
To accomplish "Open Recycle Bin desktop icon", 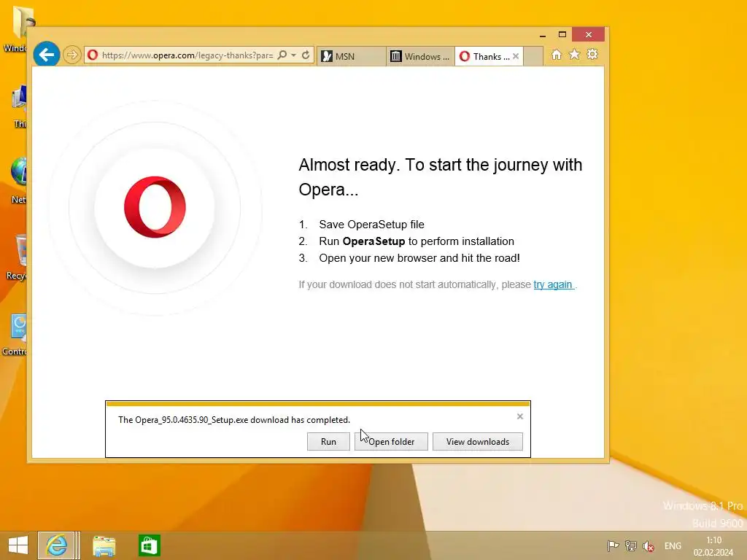I will pyautogui.click(x=18, y=257).
